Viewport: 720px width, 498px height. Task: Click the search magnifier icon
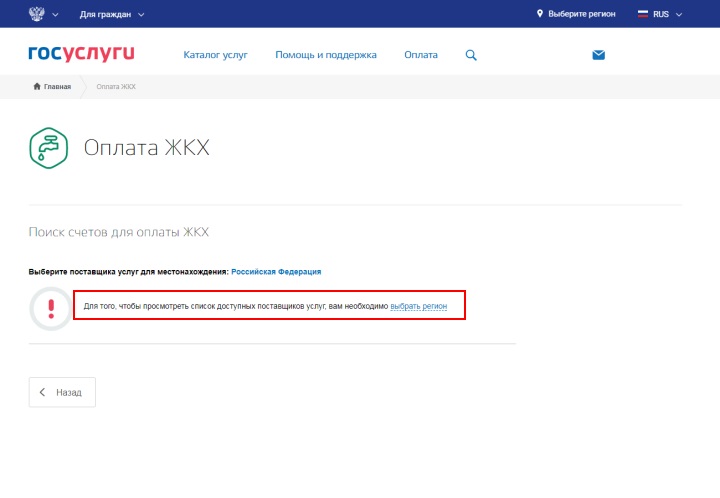pyautogui.click(x=471, y=55)
